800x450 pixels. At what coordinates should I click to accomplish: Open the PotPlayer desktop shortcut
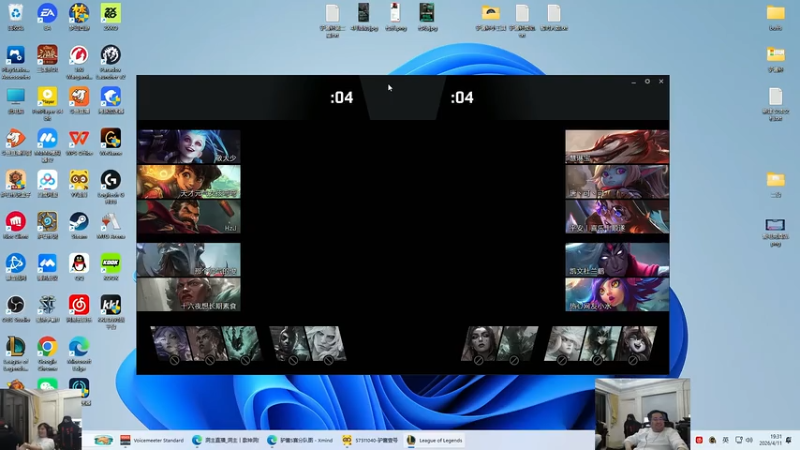click(47, 104)
